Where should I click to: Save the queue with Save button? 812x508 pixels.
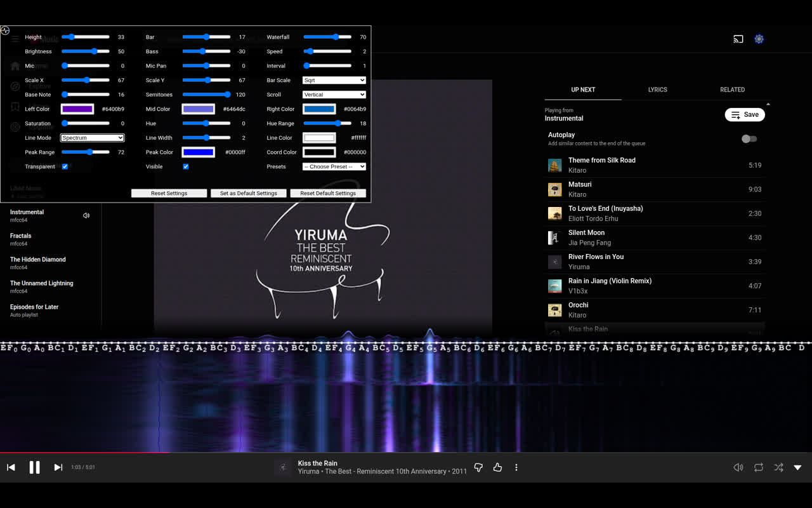point(745,115)
